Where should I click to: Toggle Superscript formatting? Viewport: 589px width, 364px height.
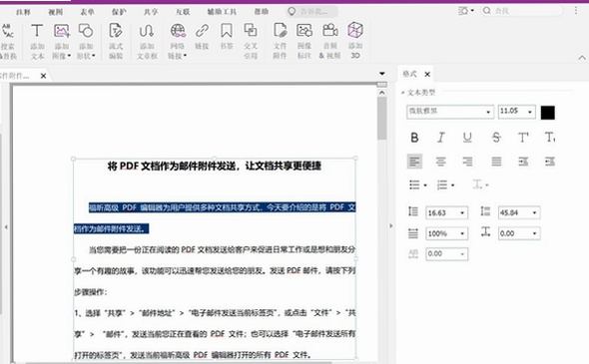pyautogui.click(x=523, y=138)
